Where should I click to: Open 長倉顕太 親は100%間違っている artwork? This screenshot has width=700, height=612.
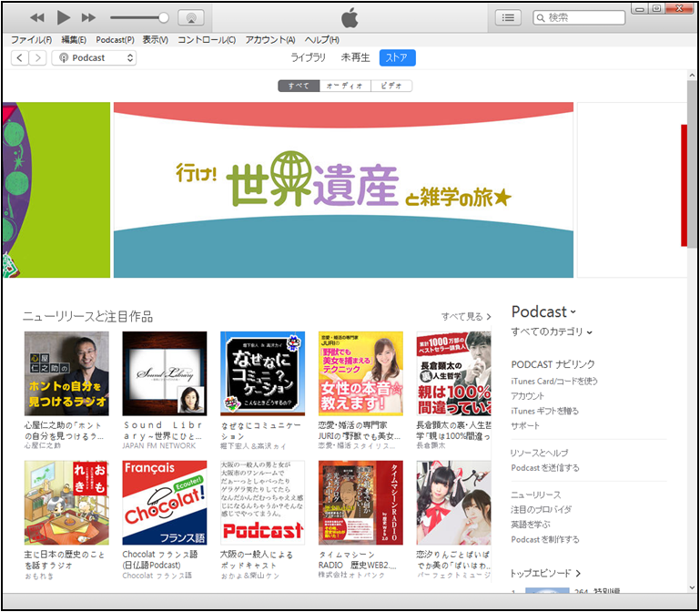pos(453,373)
